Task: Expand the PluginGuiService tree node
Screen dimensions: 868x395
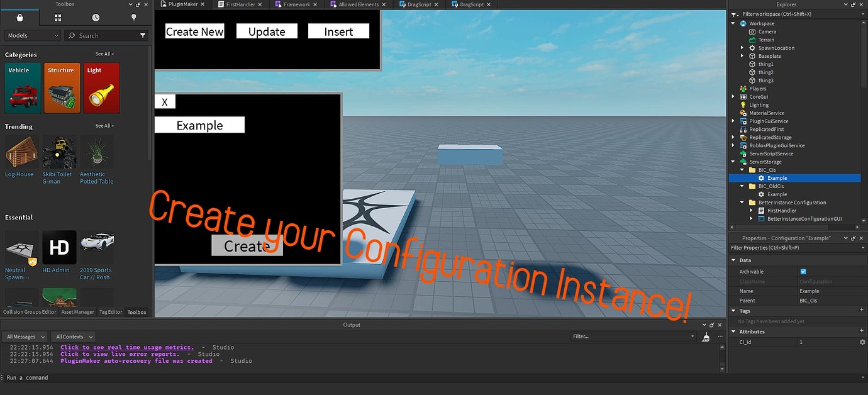Action: tap(733, 121)
